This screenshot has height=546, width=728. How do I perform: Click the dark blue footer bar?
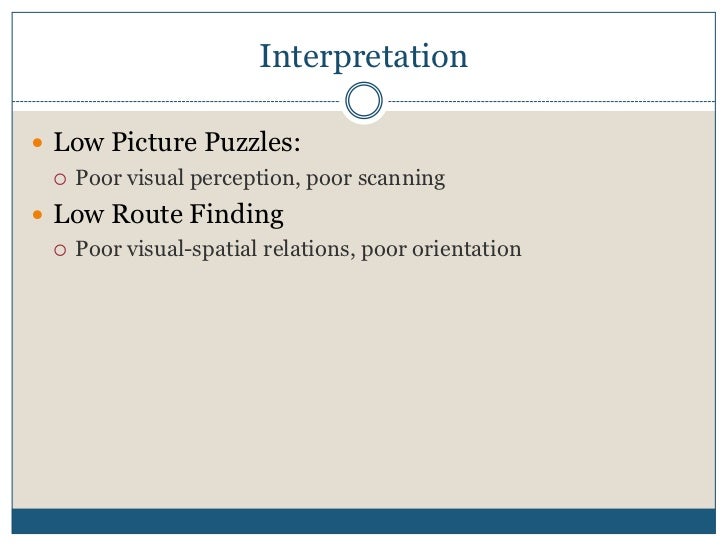[x=364, y=521]
